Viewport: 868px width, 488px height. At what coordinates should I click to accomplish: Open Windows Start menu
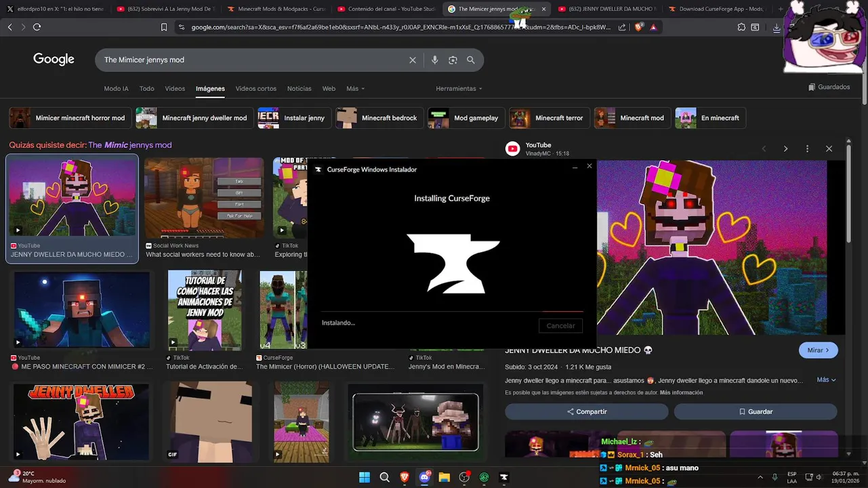coord(365,477)
